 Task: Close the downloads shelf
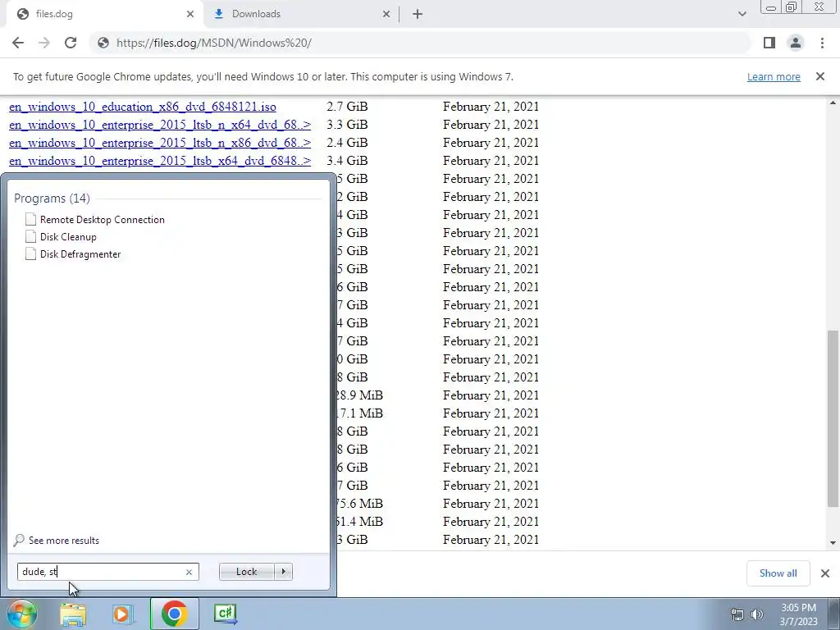pos(825,573)
